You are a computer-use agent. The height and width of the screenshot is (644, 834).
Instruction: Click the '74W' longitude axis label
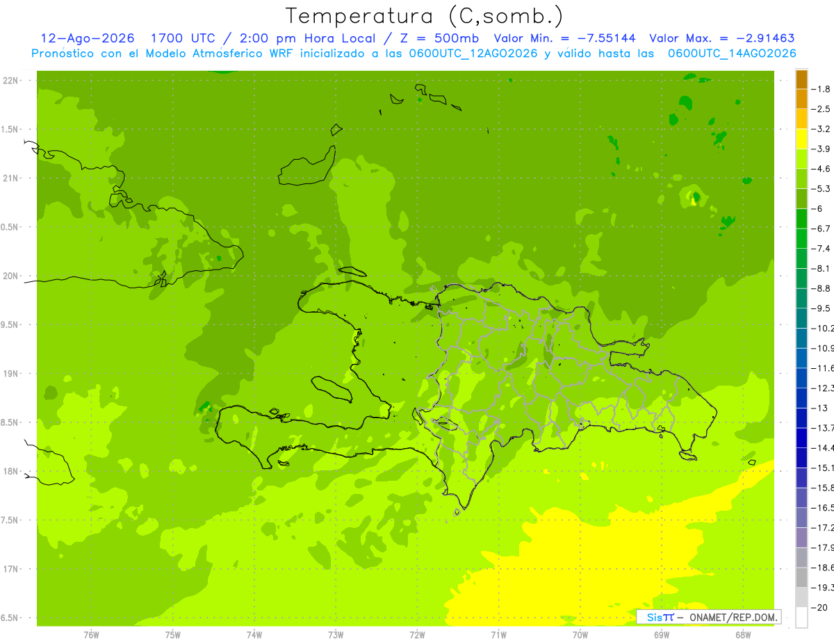point(254,634)
